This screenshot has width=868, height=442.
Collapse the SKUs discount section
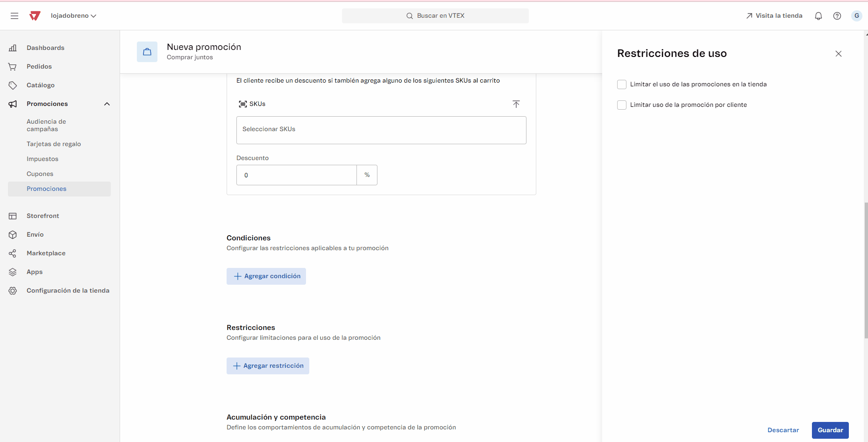tap(516, 104)
